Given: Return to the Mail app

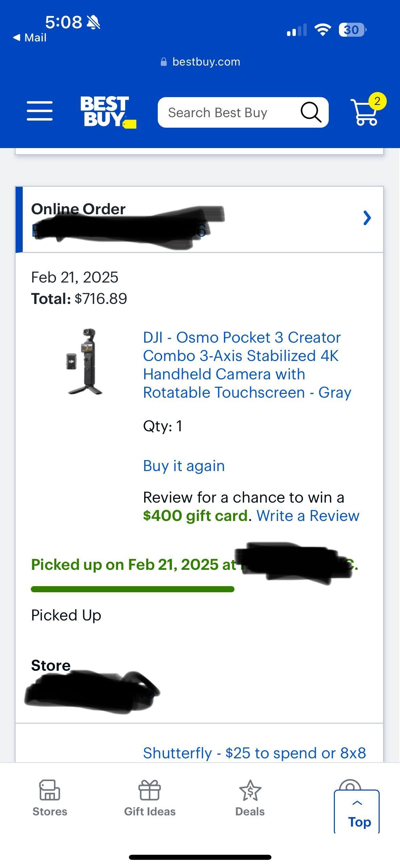Looking at the screenshot, I should 30,37.
